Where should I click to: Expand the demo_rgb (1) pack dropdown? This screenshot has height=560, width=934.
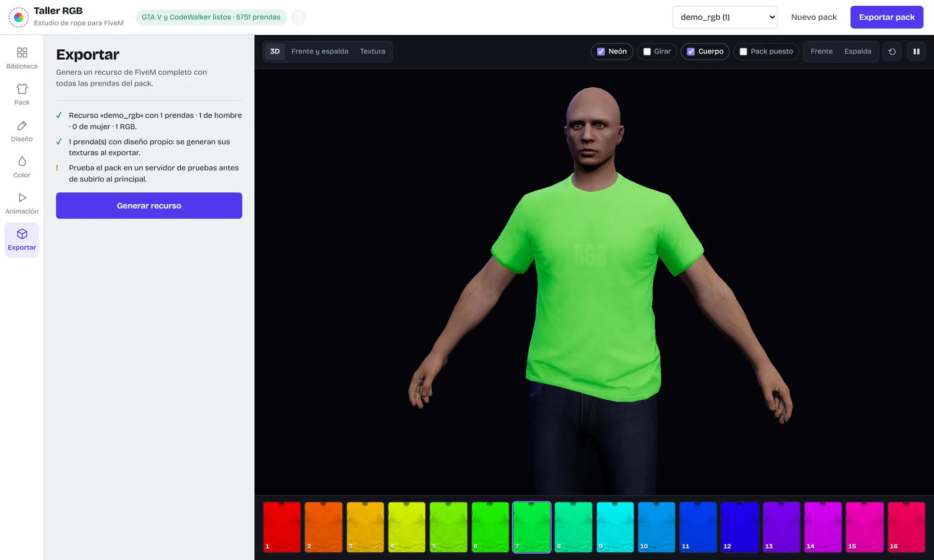(725, 17)
